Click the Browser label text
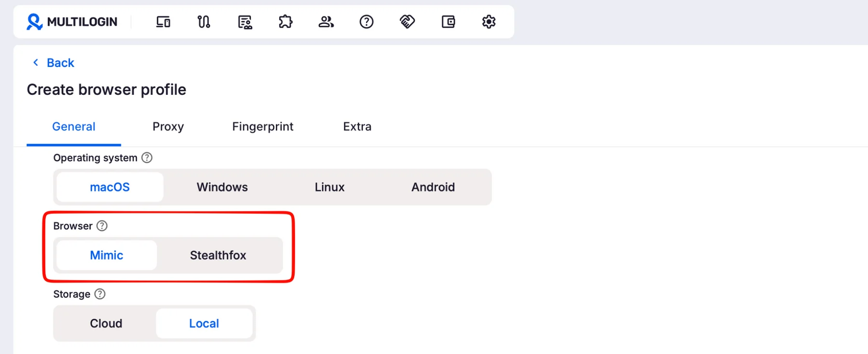The image size is (868, 354). 73,226
